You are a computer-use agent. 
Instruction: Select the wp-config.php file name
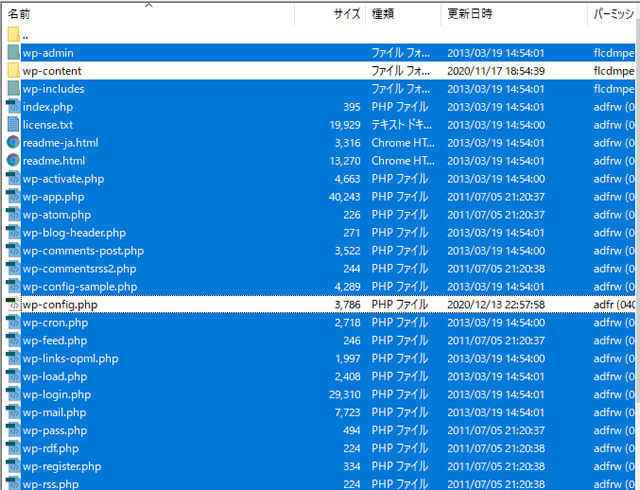(x=60, y=305)
